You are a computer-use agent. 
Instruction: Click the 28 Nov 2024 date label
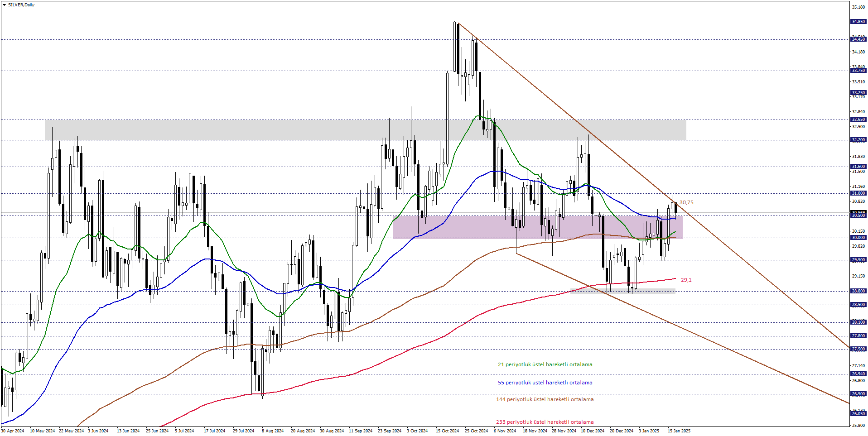[x=564, y=431]
